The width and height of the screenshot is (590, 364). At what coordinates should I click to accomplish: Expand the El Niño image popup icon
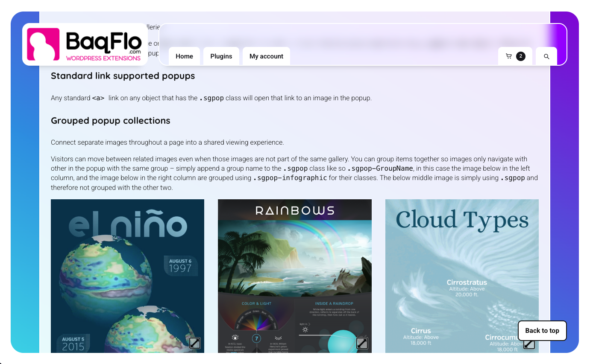(x=195, y=343)
